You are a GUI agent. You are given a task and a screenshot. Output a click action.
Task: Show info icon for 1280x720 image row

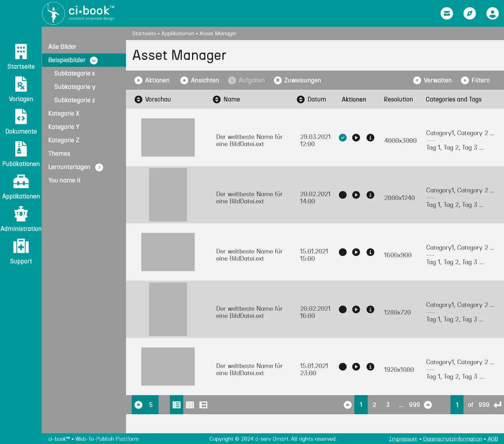click(x=370, y=309)
